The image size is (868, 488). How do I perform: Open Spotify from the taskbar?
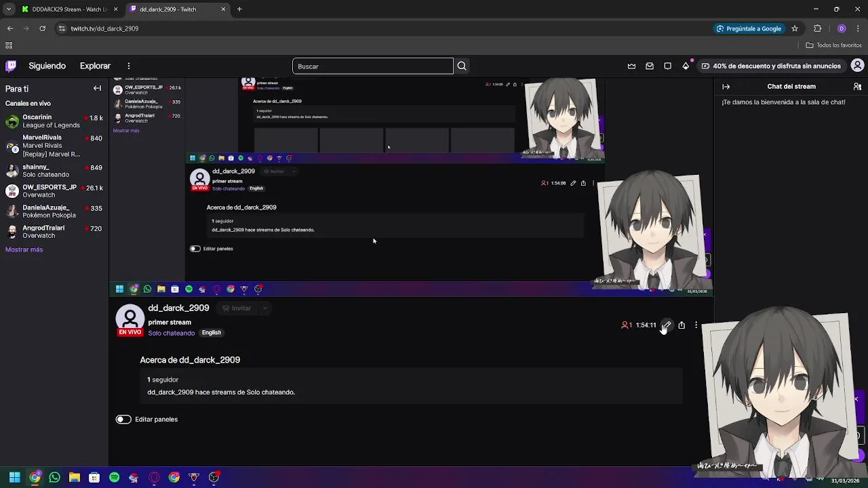pos(114,478)
